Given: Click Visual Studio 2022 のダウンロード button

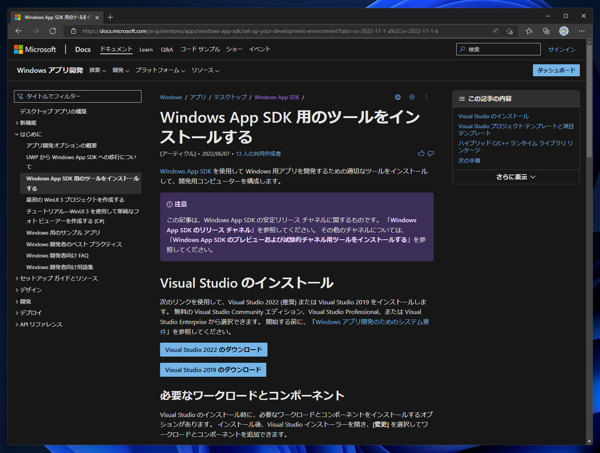Looking at the screenshot, I should pyautogui.click(x=214, y=350).
